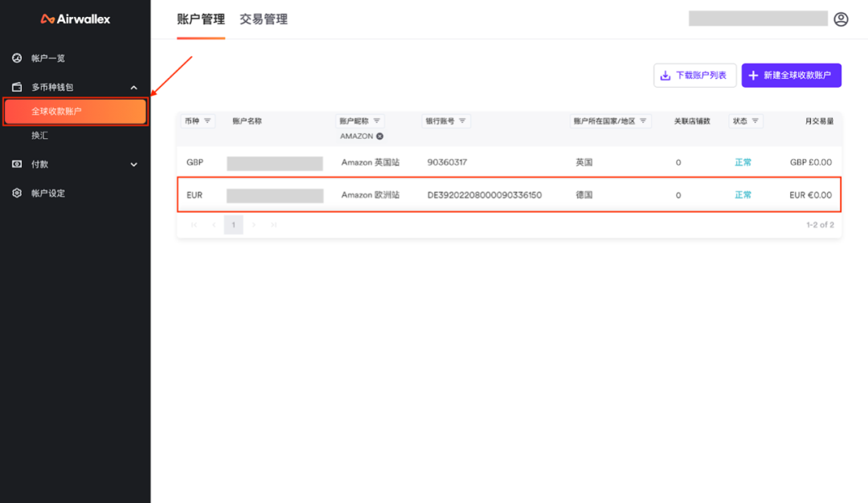Select page 1 in the pagination control

click(x=233, y=225)
